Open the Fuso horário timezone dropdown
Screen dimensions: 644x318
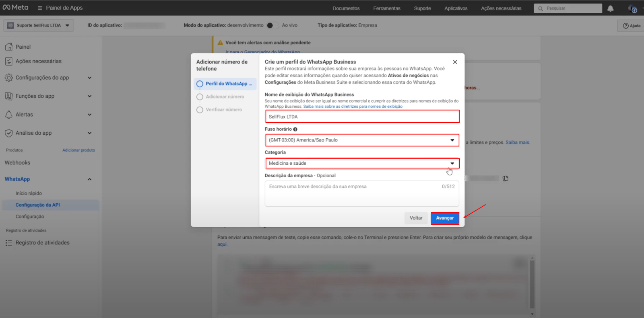pos(362,140)
